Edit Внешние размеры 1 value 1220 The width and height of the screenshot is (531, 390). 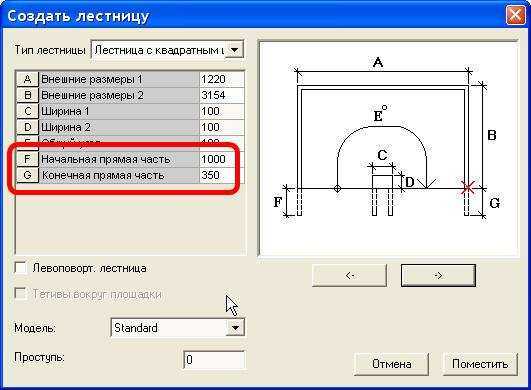click(221, 79)
